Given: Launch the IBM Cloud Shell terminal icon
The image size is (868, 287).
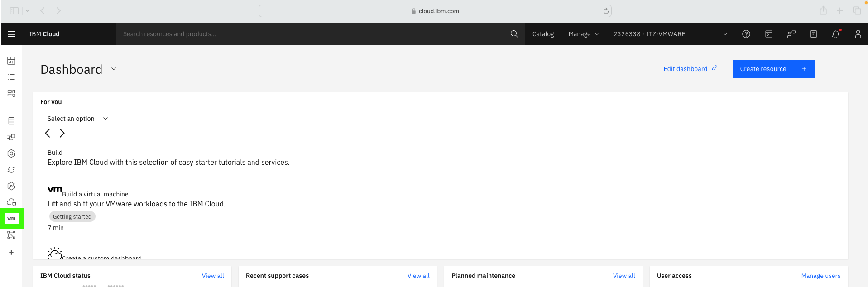Looking at the screenshot, I should coord(769,34).
